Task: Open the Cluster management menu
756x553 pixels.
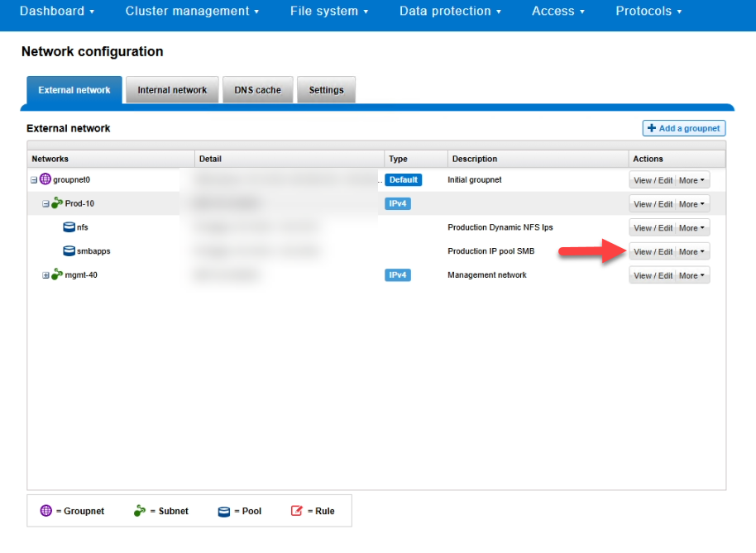Action: (192, 12)
